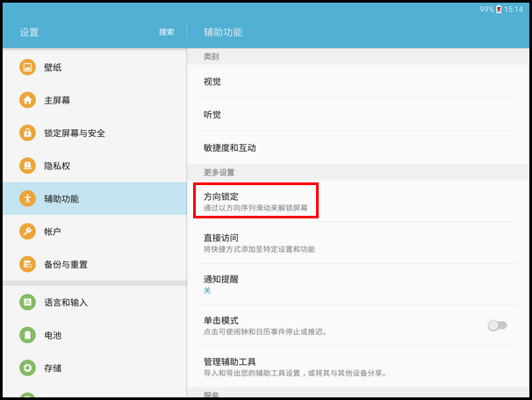Open 电池 settings entry
Screen dimensions: 532x400
95,335
